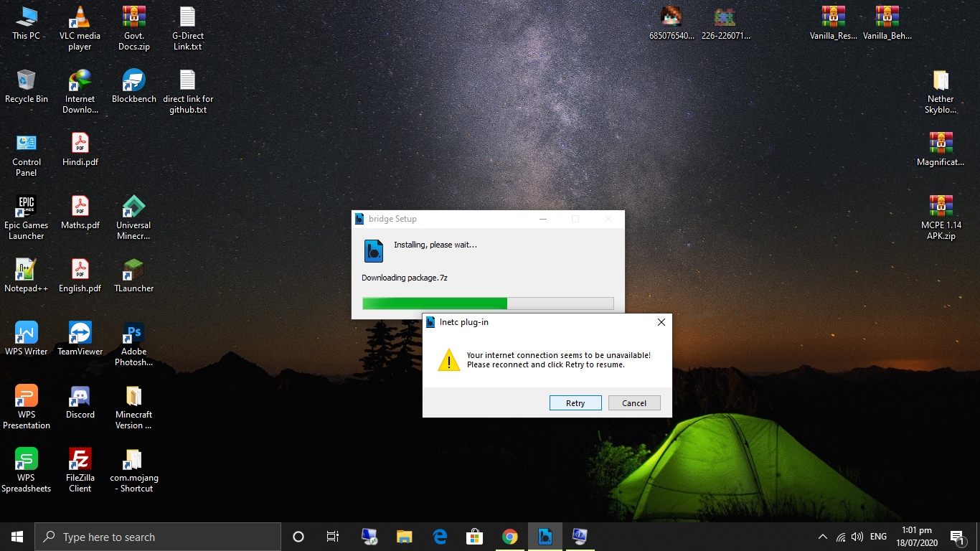
Task: Expand the hidden icons in the system tray
Action: point(822,536)
